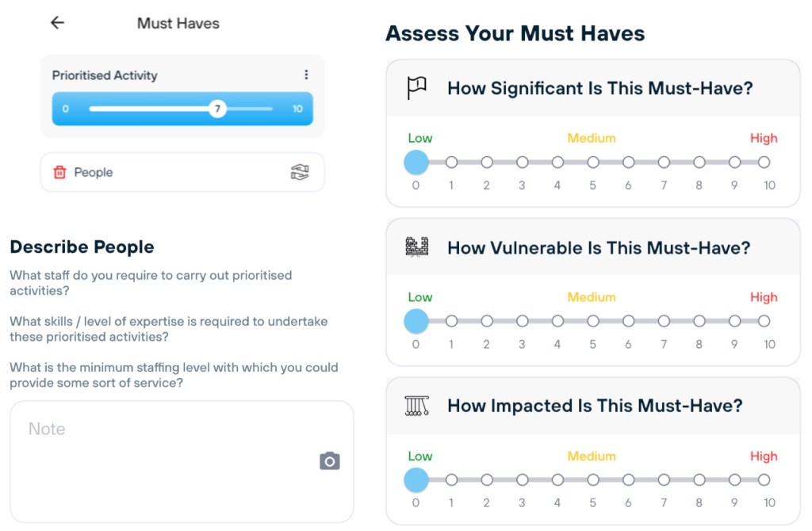Click flag icon beside How Significant heading
Screen dimensions: 812x531
tap(417, 87)
